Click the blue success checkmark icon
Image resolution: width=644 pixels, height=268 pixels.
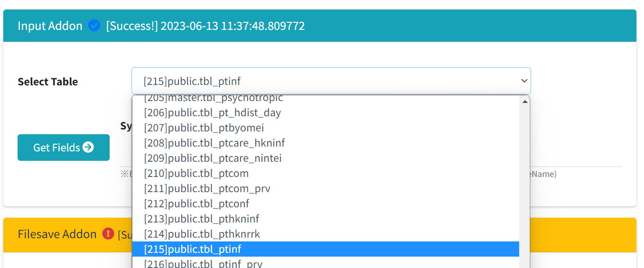tap(94, 26)
